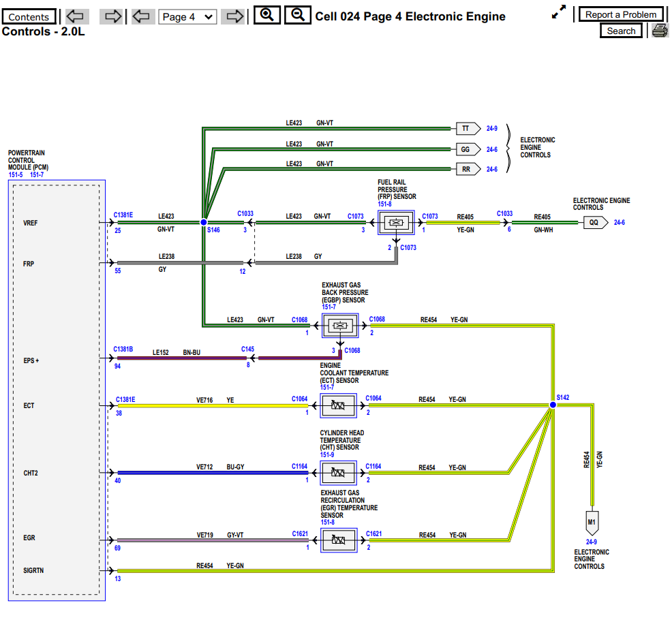Click the Contents button

point(29,16)
